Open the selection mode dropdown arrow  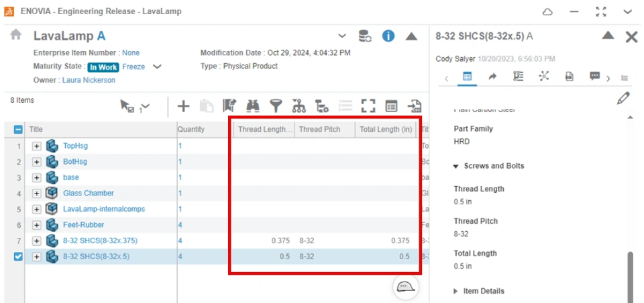pyautogui.click(x=145, y=106)
